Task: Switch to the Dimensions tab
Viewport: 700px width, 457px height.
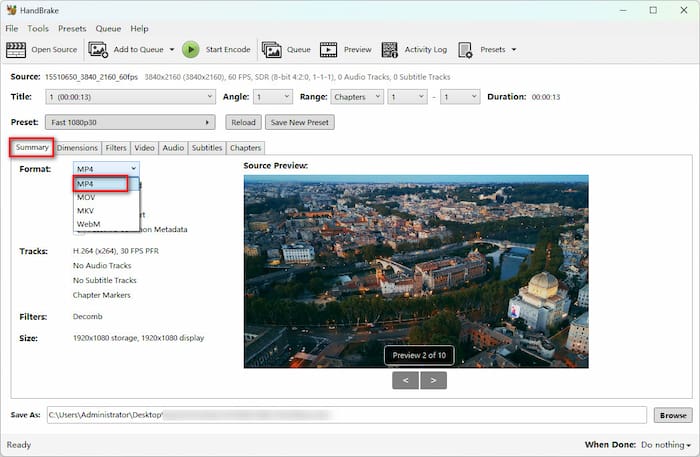Action: pyautogui.click(x=77, y=148)
